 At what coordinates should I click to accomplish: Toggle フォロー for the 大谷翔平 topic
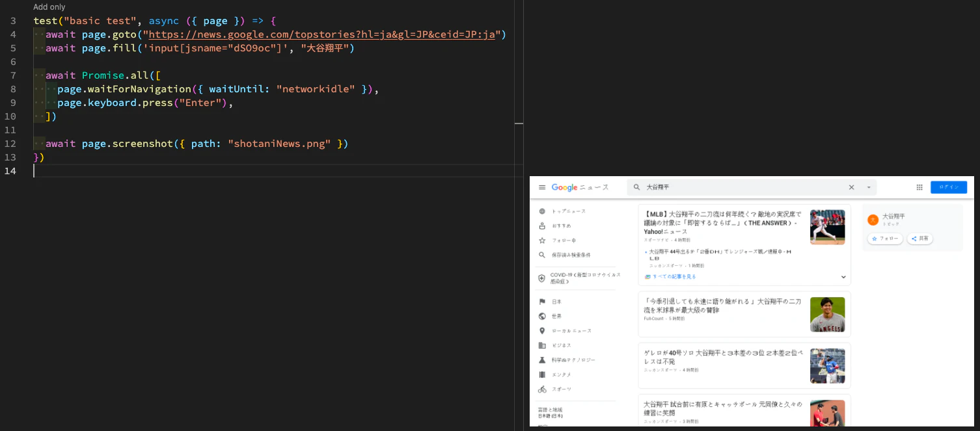pos(884,239)
